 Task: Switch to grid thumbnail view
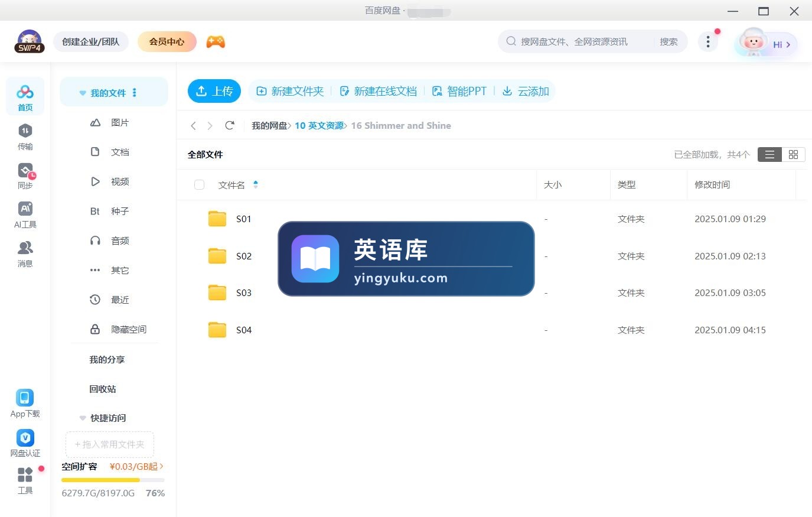[793, 154]
